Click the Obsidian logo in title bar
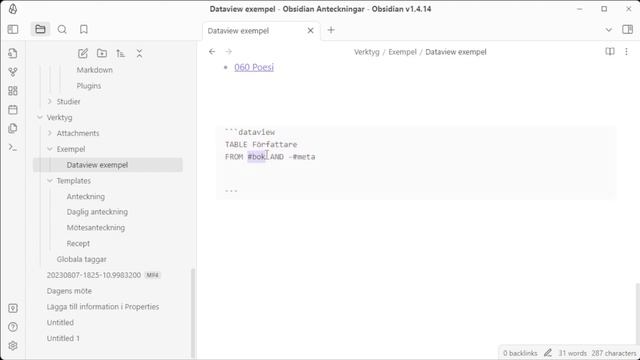The image size is (640, 360). tap(13, 9)
